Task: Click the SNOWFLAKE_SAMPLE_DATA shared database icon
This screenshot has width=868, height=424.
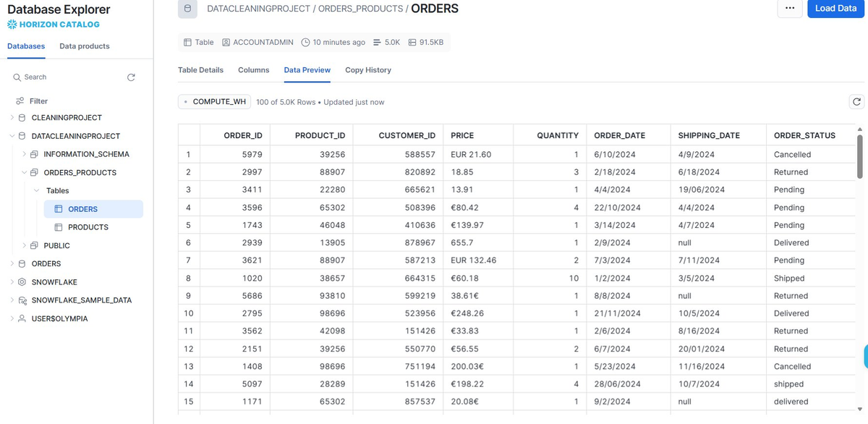Action: tap(22, 300)
